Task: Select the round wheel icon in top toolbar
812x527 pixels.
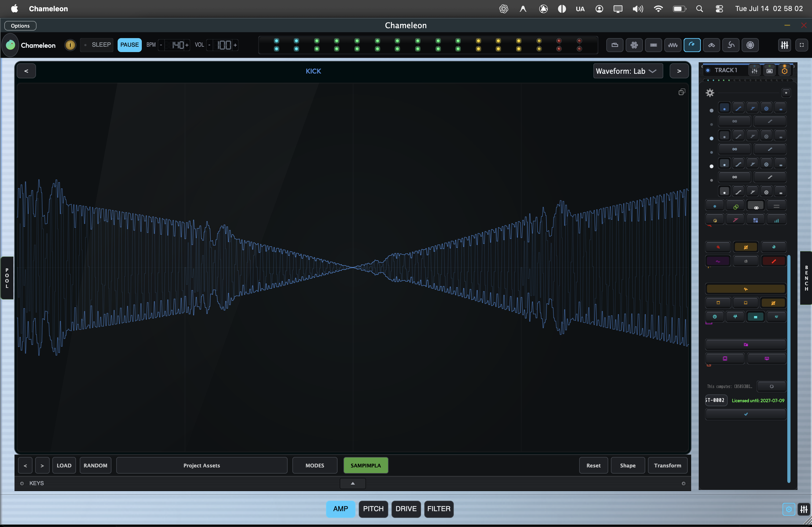Action: point(750,45)
